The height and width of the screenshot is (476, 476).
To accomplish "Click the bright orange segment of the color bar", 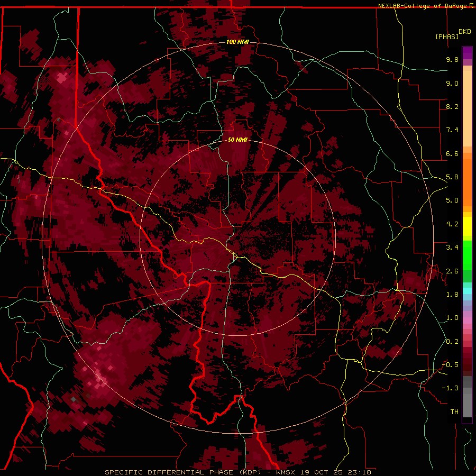I will click(467, 182).
